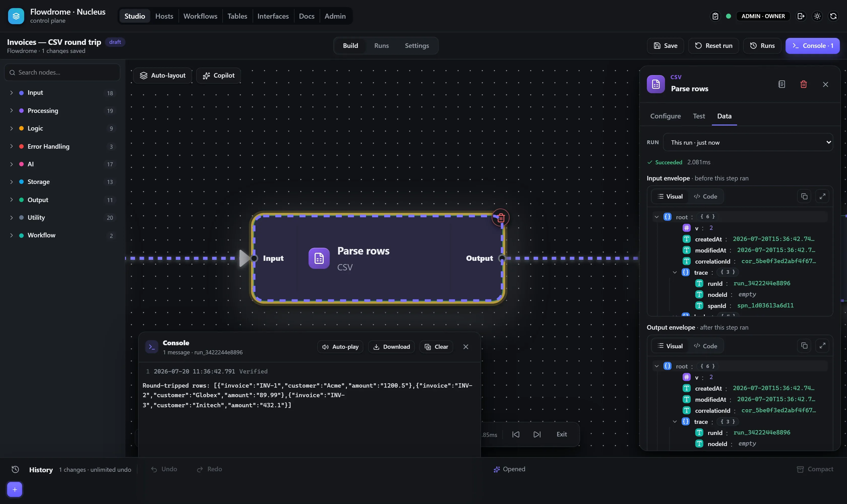Click the Console terminal icon in console header

coord(152,347)
